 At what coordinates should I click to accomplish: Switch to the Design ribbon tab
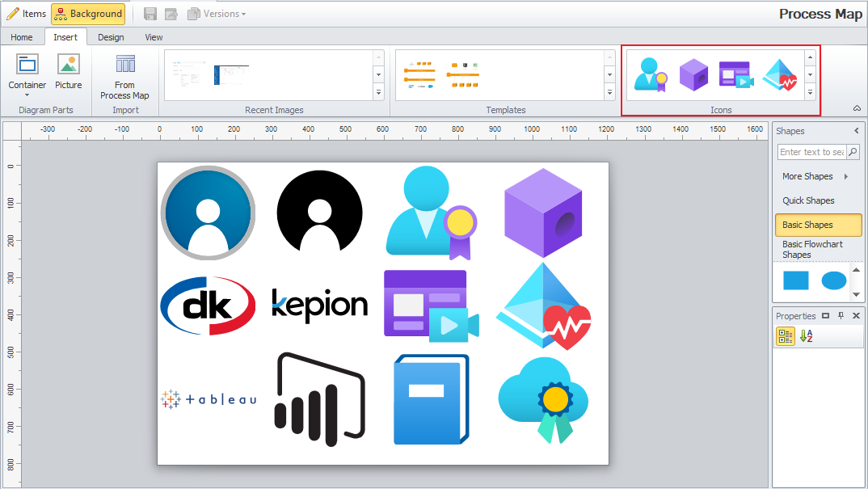111,37
